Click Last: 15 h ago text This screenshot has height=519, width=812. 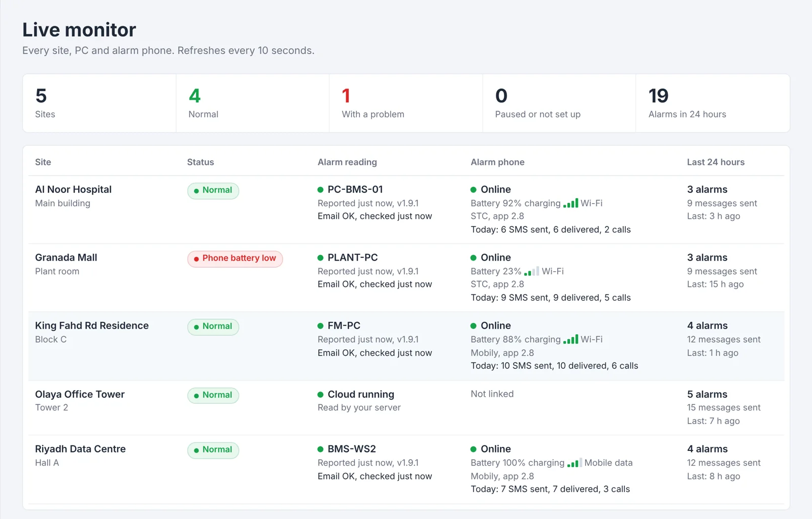click(715, 284)
